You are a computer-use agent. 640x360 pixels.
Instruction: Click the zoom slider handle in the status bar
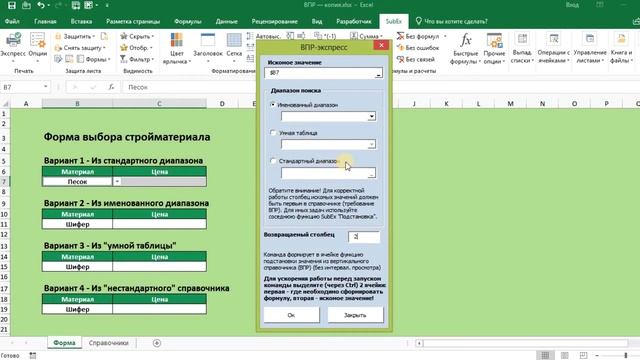[x=626, y=355]
